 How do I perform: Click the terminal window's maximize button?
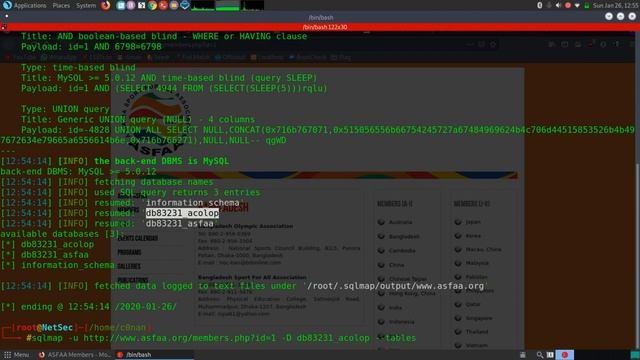[x=620, y=16]
